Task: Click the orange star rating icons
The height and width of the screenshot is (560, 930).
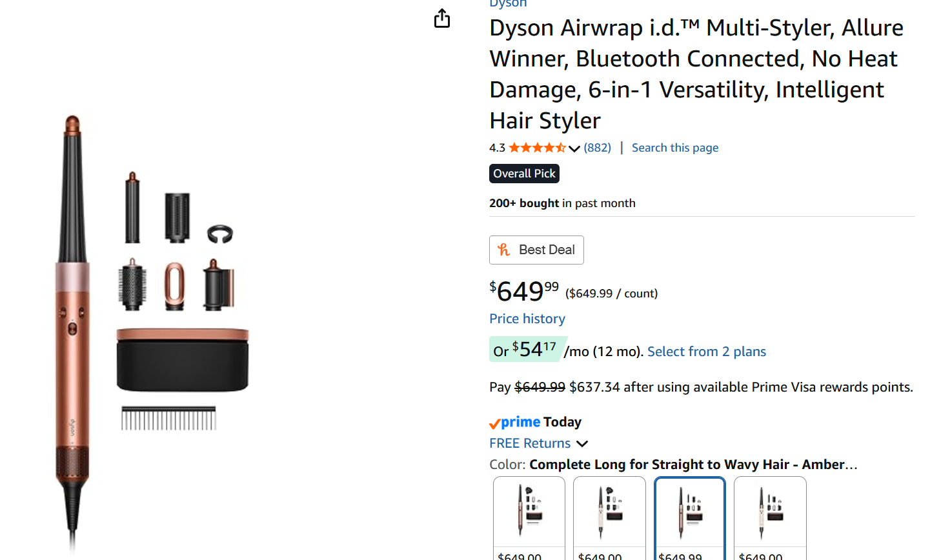Action: coord(537,148)
